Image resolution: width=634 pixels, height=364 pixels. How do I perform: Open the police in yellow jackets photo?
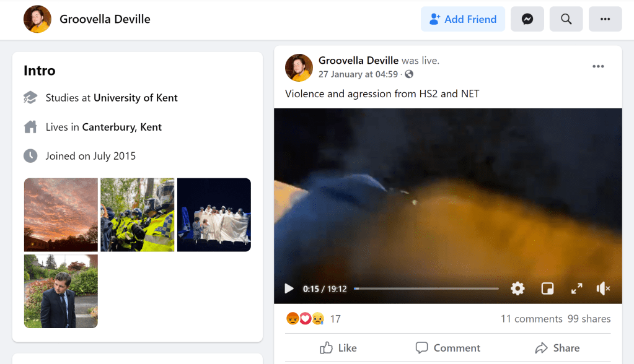138,215
